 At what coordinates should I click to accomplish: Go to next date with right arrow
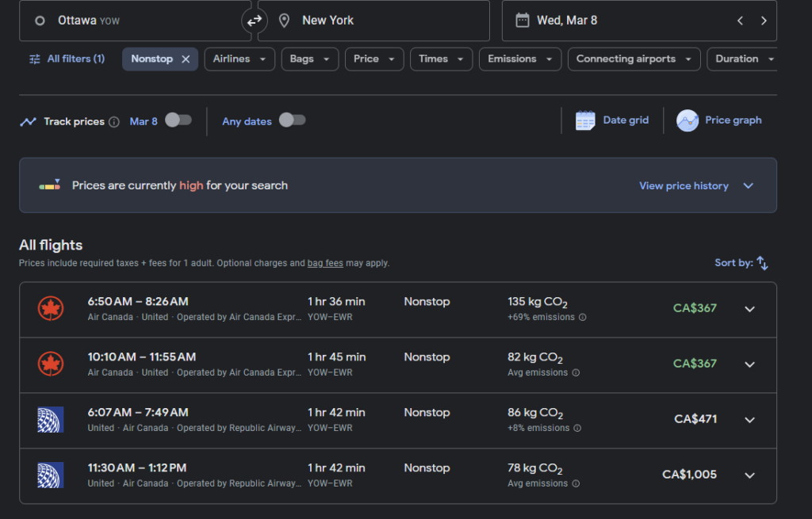(764, 21)
